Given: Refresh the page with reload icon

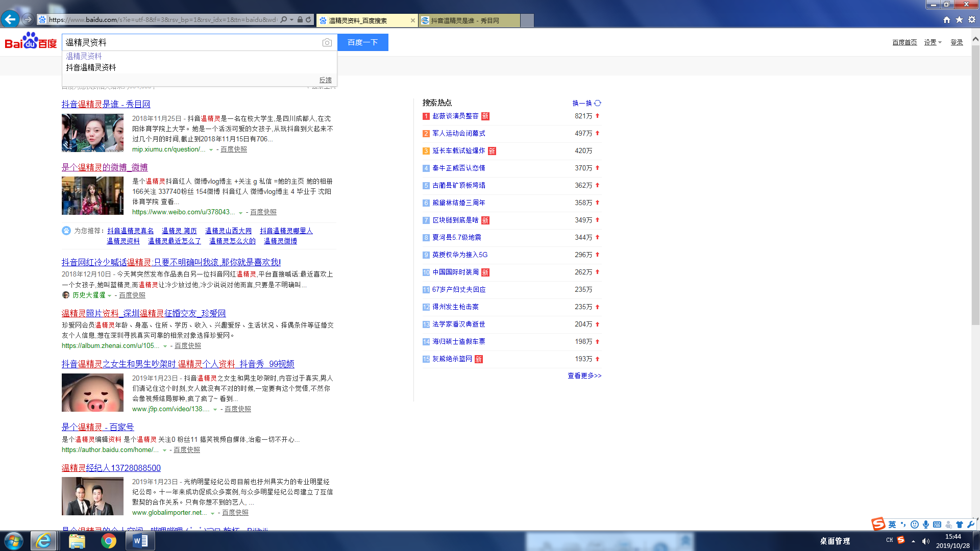Looking at the screenshot, I should (x=308, y=20).
